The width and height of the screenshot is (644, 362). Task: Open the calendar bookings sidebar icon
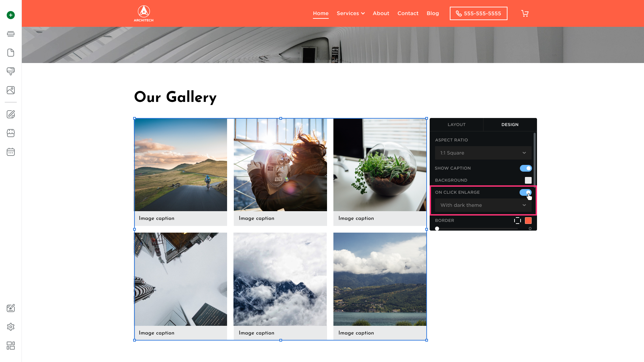[11, 152]
